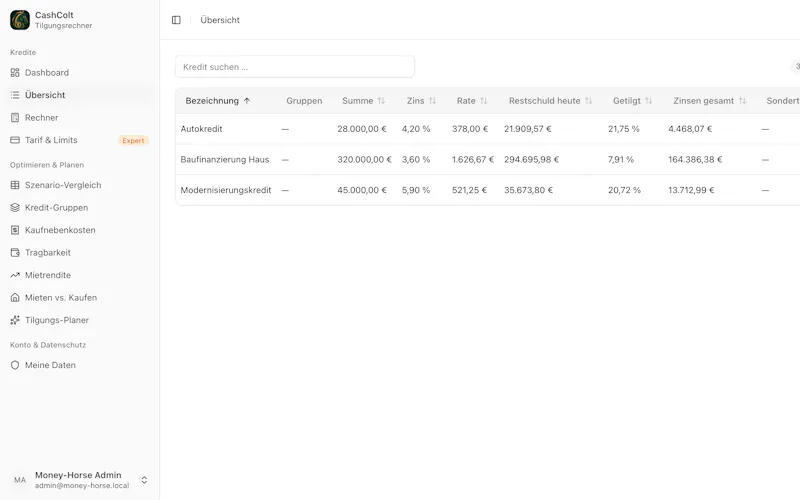
Task: Click the 28.000,00 € sum cell
Action: pos(362,129)
